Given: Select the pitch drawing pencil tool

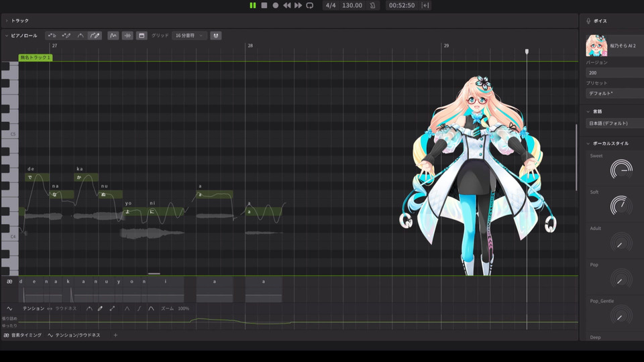Looking at the screenshot, I should click(x=95, y=36).
